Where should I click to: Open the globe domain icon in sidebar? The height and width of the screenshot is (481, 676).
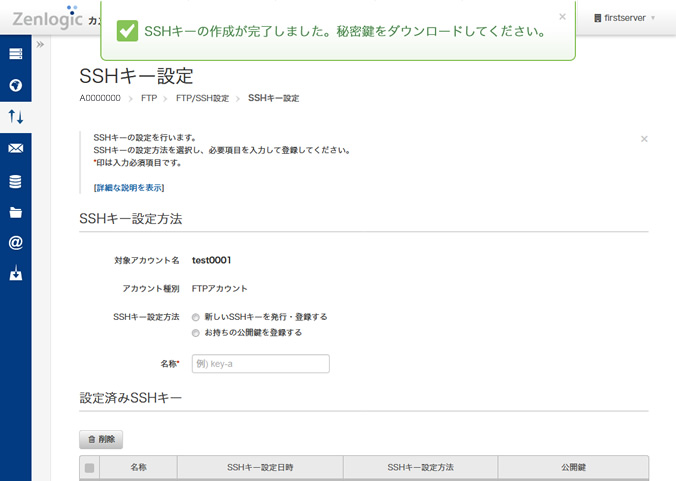tap(16, 85)
